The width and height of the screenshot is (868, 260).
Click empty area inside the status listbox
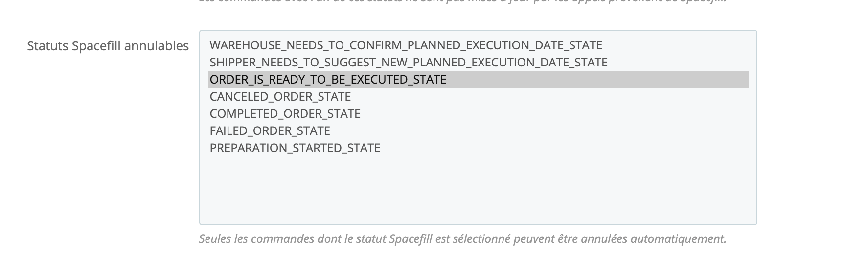point(478,191)
